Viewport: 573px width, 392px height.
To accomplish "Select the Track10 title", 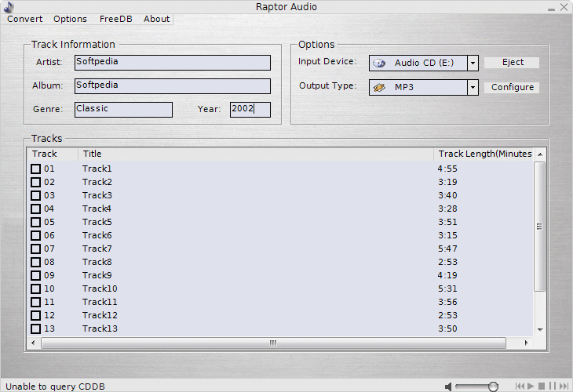I will 100,289.
